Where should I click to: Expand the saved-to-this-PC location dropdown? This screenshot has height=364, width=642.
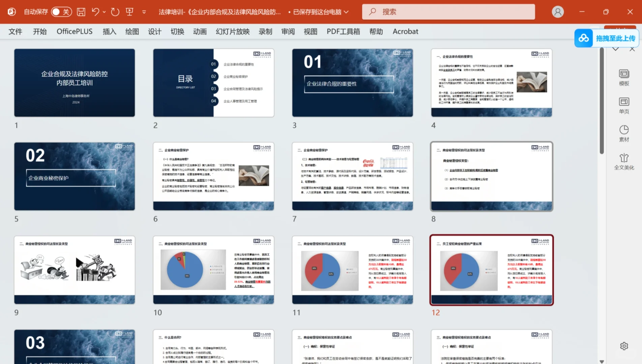(346, 12)
